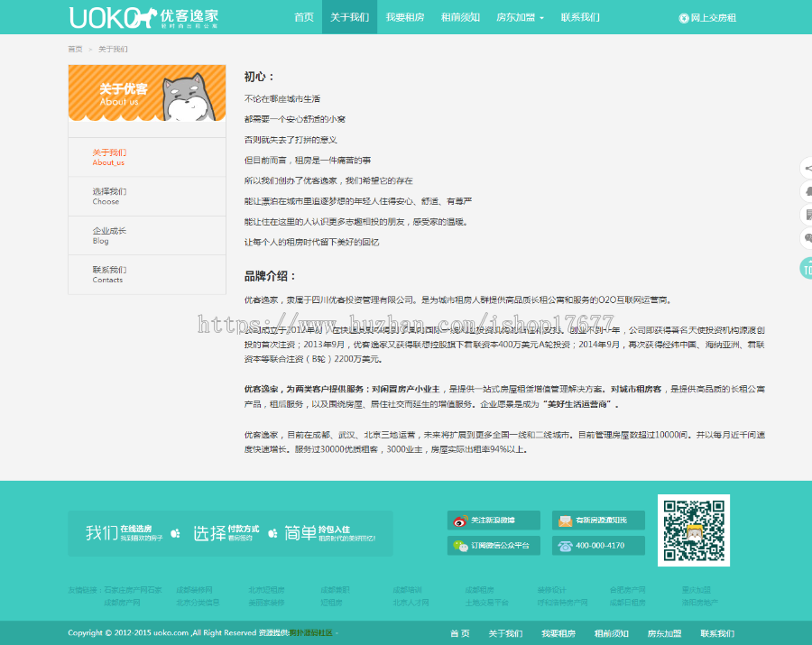812x645 pixels.
Task: Go to 首页 in top navigation
Action: pyautogui.click(x=304, y=17)
